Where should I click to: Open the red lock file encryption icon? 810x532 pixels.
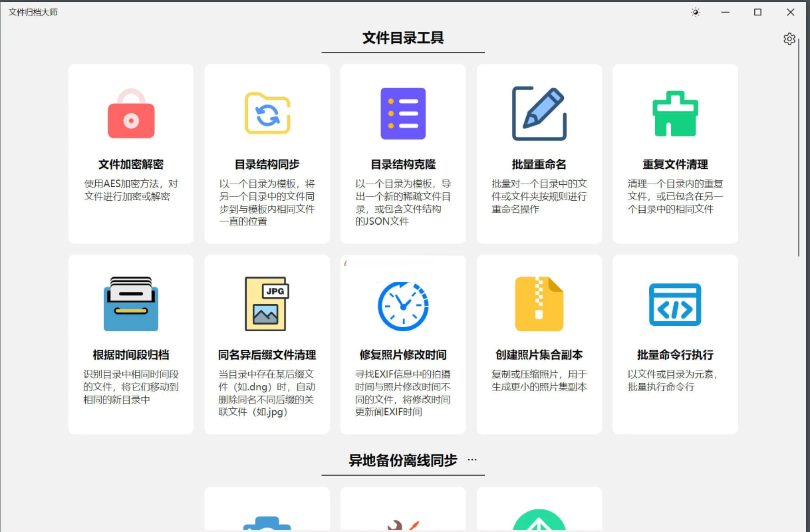(131, 113)
